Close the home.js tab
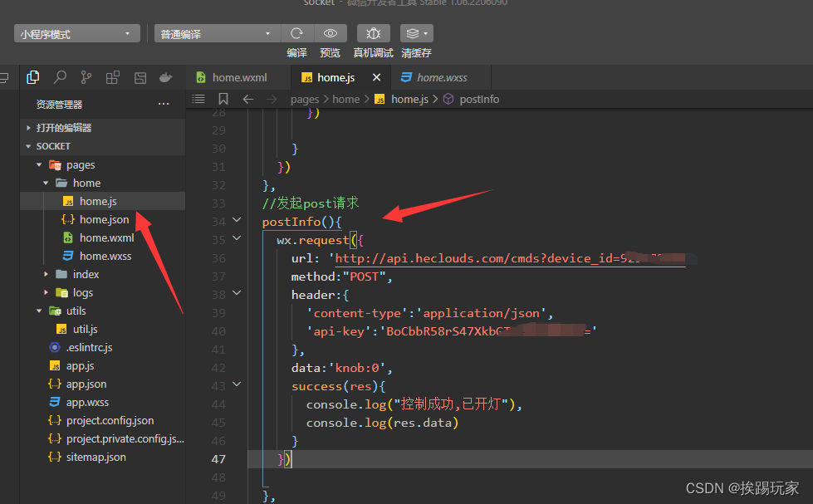The width and height of the screenshot is (813, 504). (376, 77)
